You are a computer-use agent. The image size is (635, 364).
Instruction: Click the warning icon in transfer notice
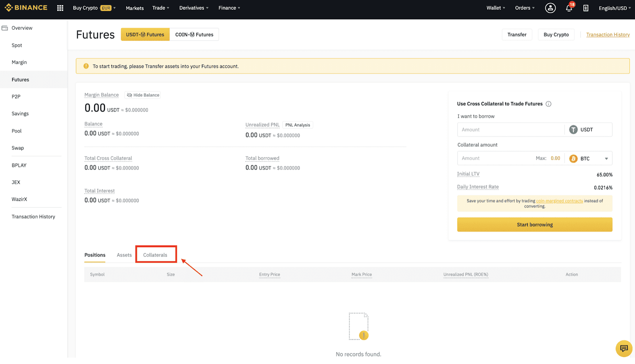click(x=86, y=66)
